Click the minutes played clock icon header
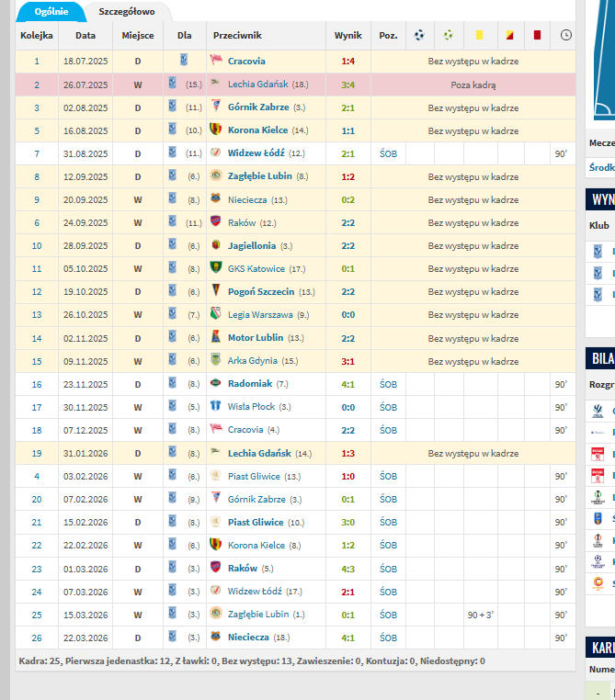Screen dimensions: 615x700 pos(566,35)
